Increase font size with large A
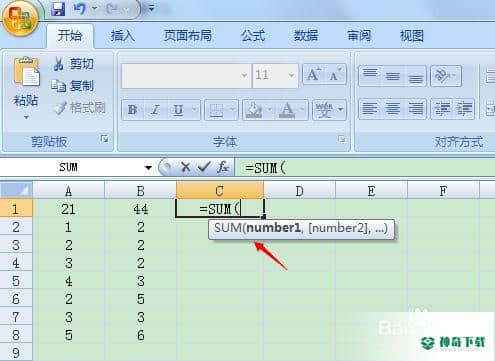 [313, 75]
